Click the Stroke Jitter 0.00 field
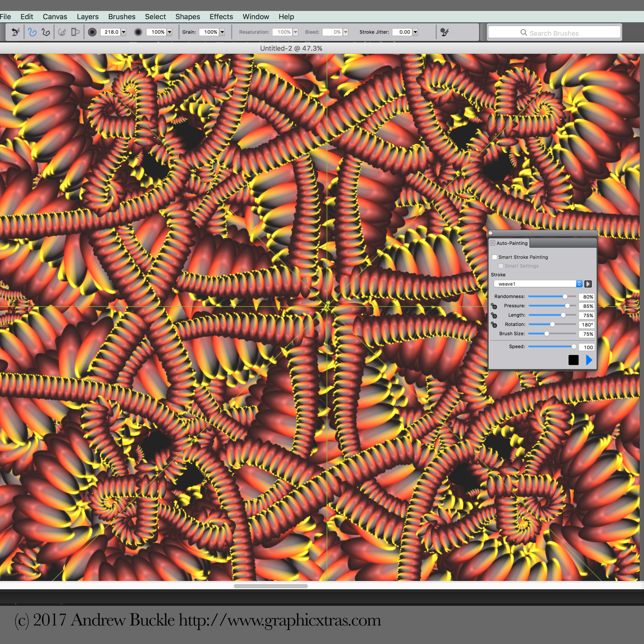The image size is (644, 644). 402,32
